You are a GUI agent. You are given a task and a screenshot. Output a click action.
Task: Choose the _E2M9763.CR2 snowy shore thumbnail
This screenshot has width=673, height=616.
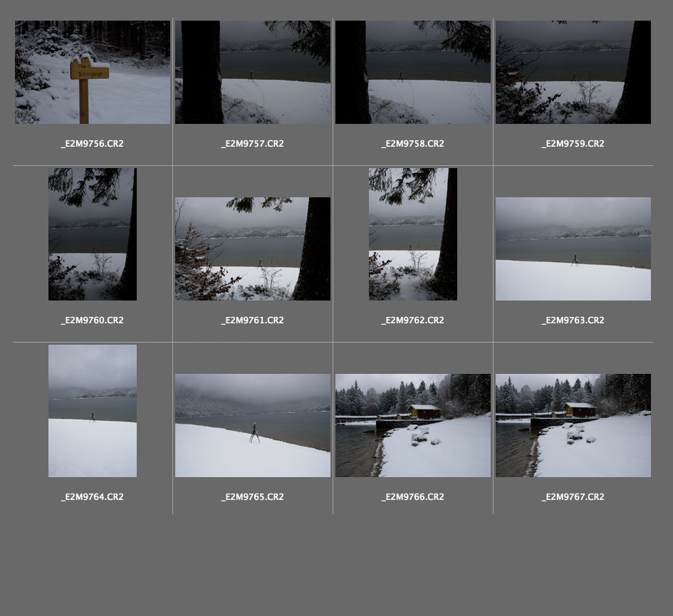click(573, 249)
